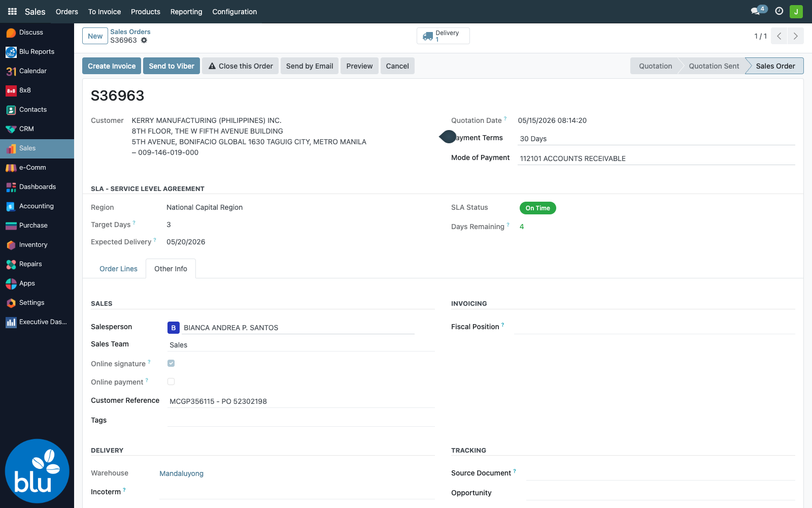Switch to Order Lines tab
The height and width of the screenshot is (508, 812).
(118, 269)
